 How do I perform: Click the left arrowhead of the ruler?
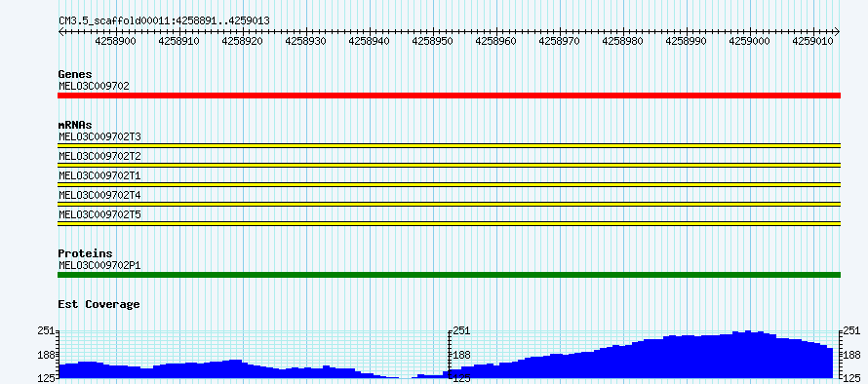[x=60, y=31]
